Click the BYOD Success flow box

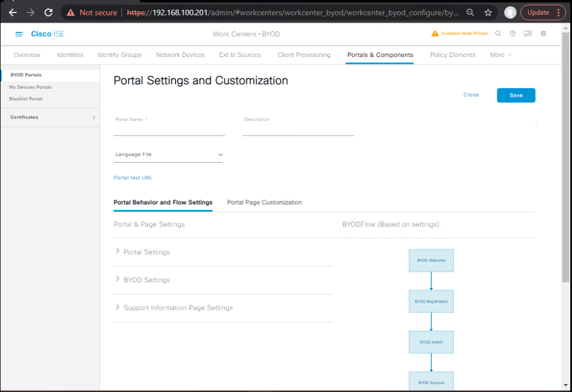click(x=431, y=381)
